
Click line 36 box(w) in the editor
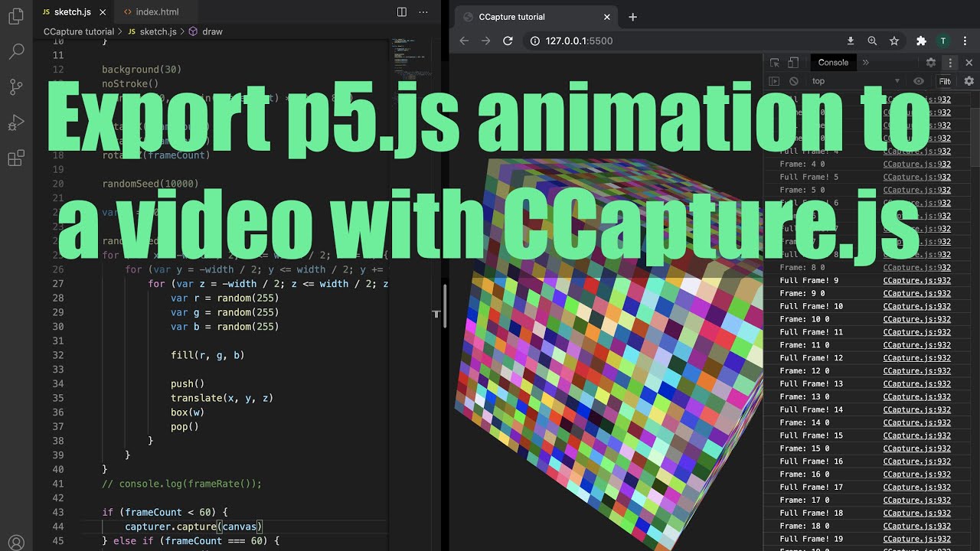[188, 412]
